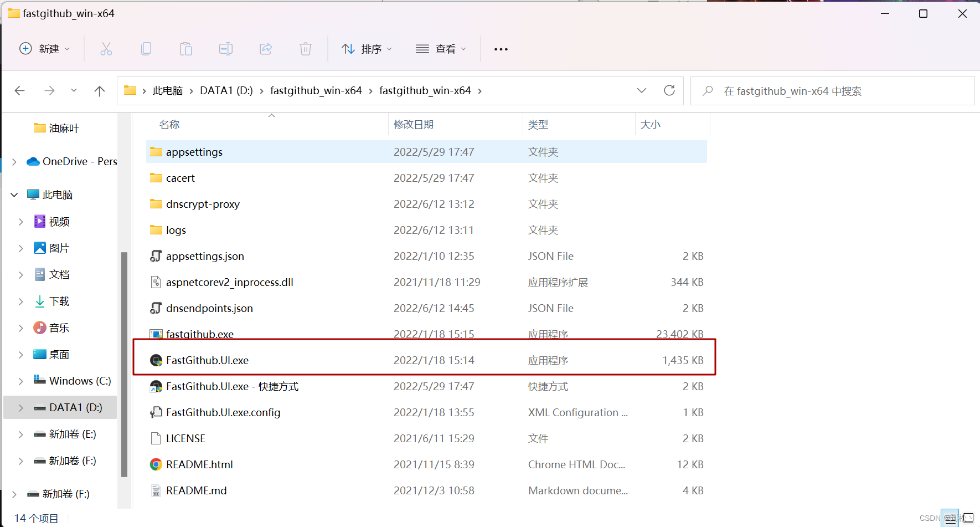
Task: Select the fastgithub.exe file icon
Action: point(156,334)
